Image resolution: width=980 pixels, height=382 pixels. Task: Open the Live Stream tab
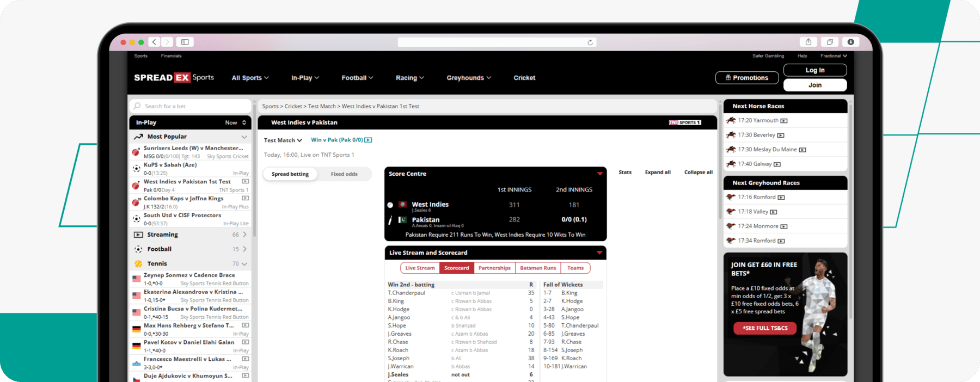click(x=420, y=268)
